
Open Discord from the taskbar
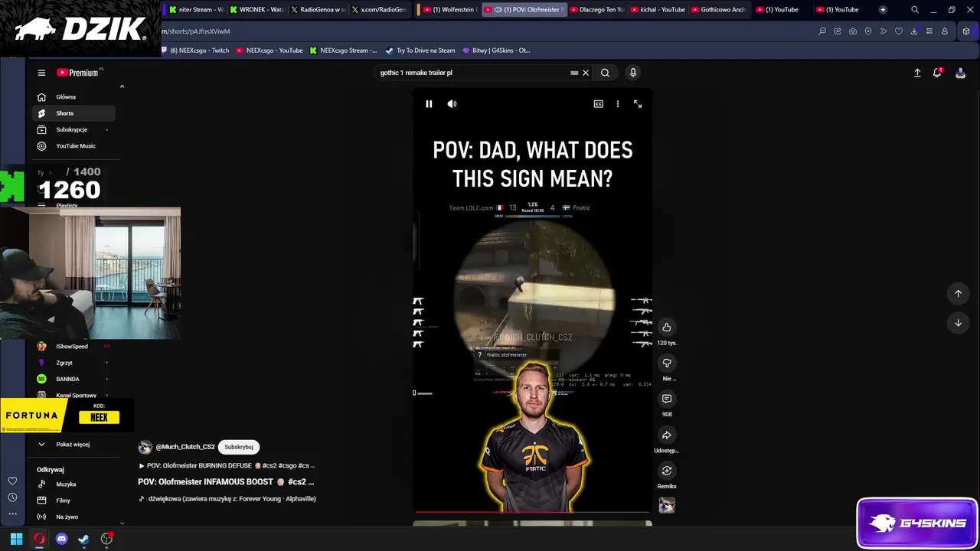coord(62,539)
